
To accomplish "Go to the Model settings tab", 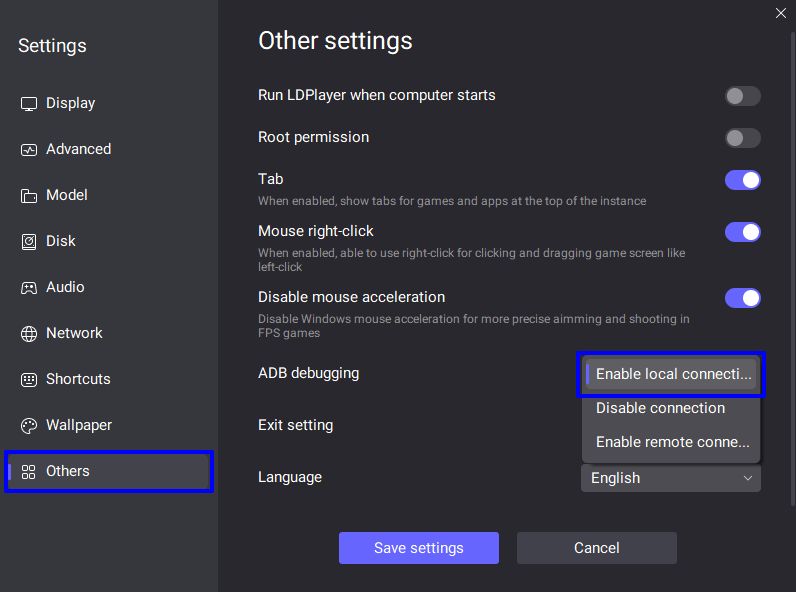I will (x=109, y=195).
